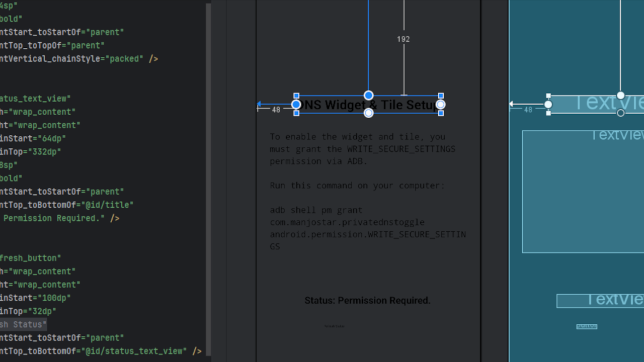
Task: Click the top constraint anchor of the selected title
Action: [368, 96]
